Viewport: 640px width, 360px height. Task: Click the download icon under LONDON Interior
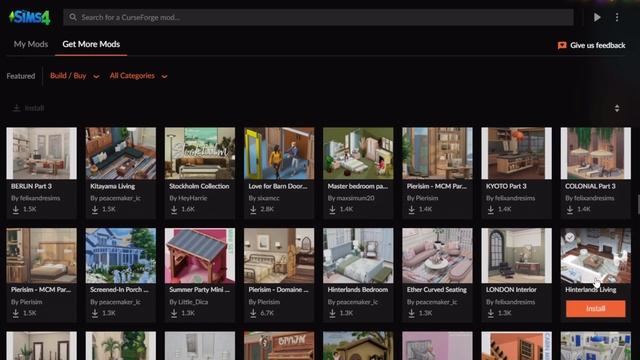[x=491, y=313]
